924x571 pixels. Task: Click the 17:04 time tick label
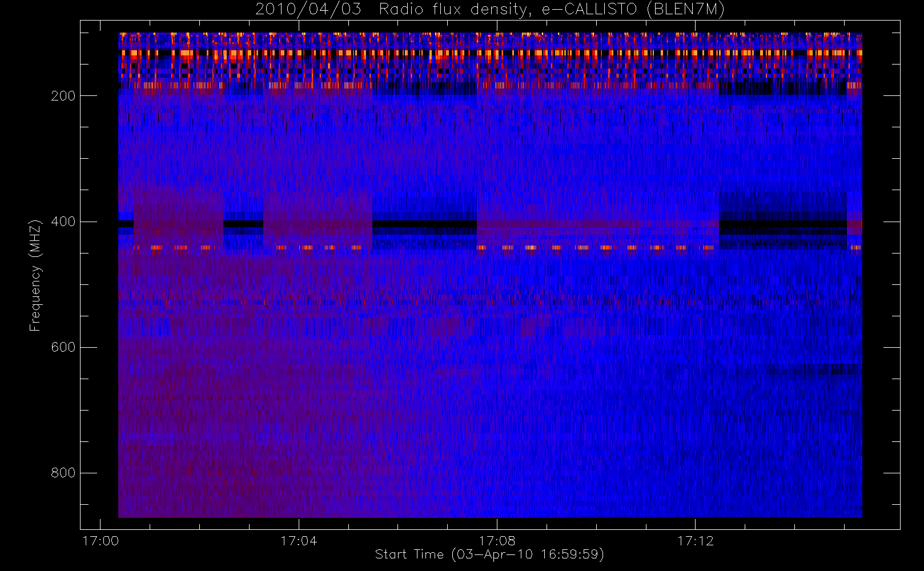[299, 541]
